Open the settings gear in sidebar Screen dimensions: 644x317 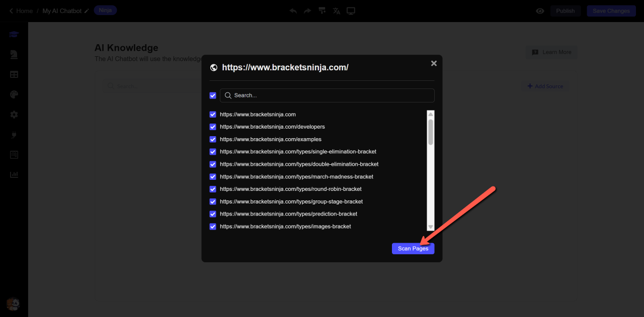[14, 115]
